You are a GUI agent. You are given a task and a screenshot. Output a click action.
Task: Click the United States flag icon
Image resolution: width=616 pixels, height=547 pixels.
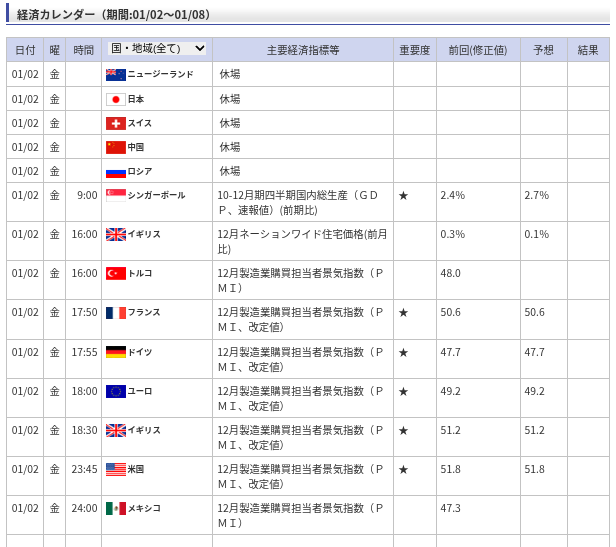[x=116, y=469]
